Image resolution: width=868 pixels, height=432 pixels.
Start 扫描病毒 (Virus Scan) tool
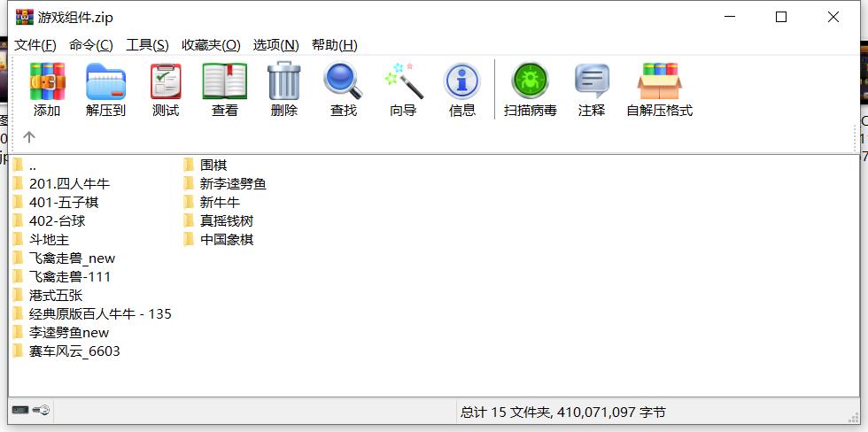[x=530, y=82]
